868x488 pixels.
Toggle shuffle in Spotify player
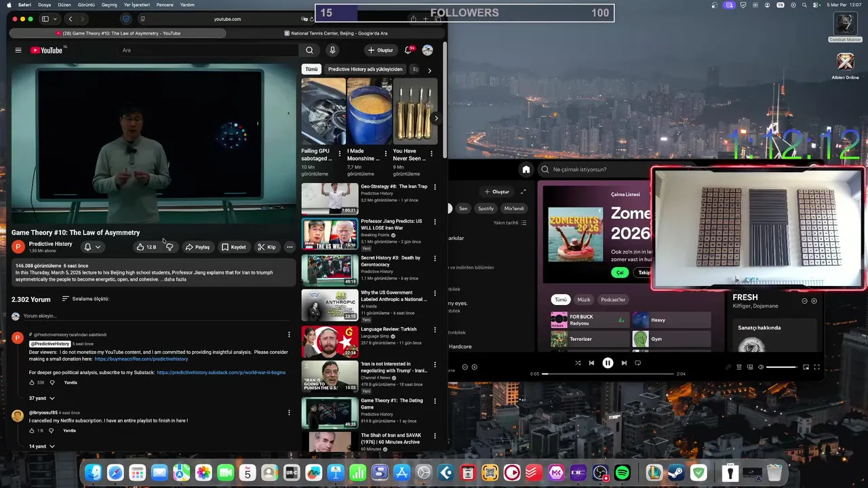pos(578,363)
